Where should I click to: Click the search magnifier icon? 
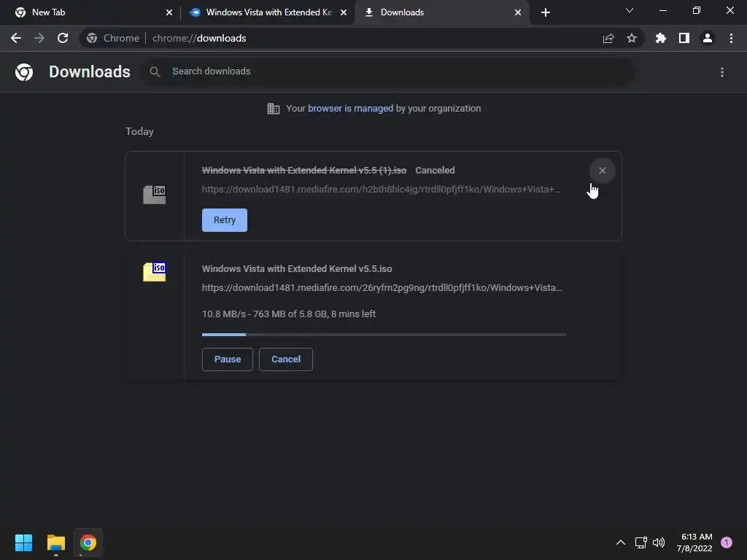point(155,71)
